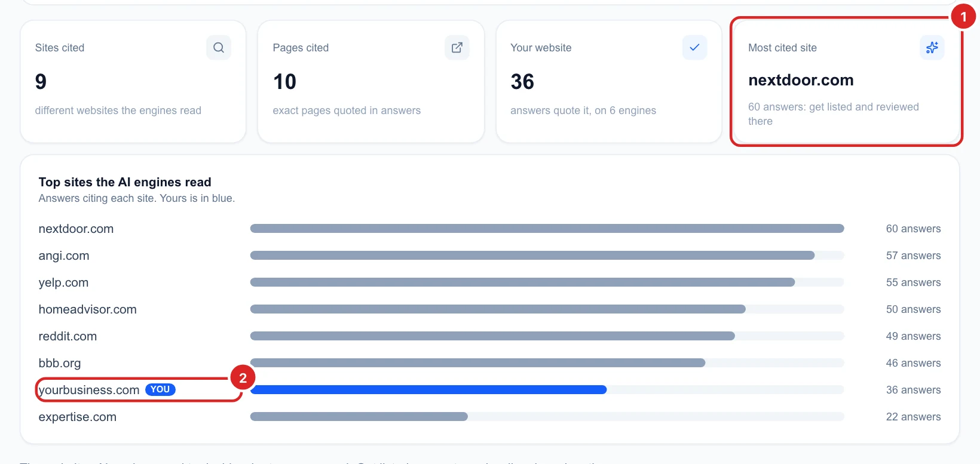The width and height of the screenshot is (980, 464).
Task: Open the external link icon on Pages cited
Action: click(x=457, y=48)
